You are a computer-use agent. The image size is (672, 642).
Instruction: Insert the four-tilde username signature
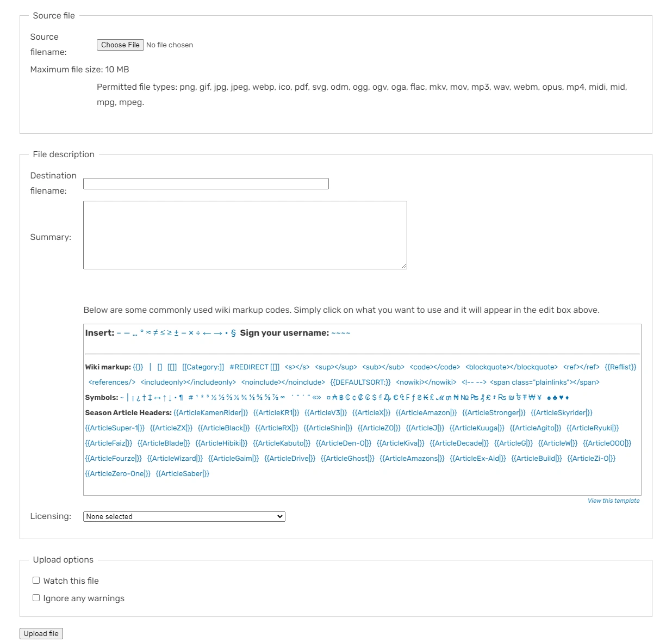[x=341, y=333]
